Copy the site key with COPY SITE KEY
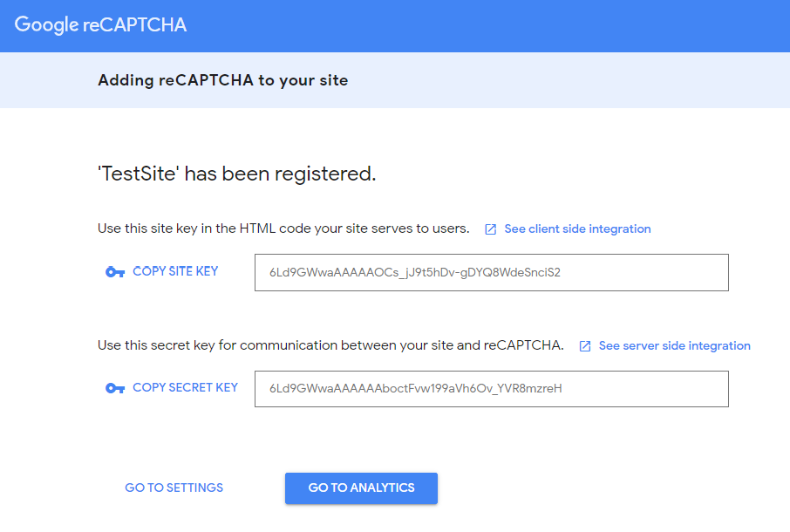This screenshot has width=790, height=532. (x=175, y=271)
